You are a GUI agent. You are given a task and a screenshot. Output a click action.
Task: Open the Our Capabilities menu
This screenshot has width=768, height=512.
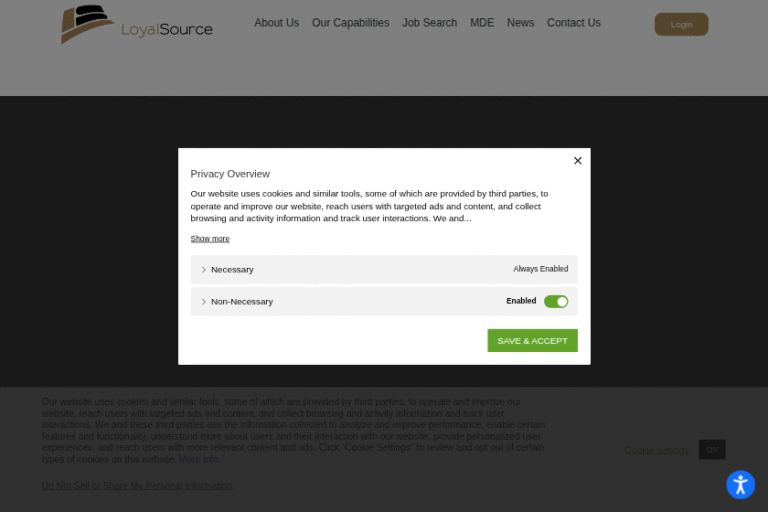(x=350, y=23)
